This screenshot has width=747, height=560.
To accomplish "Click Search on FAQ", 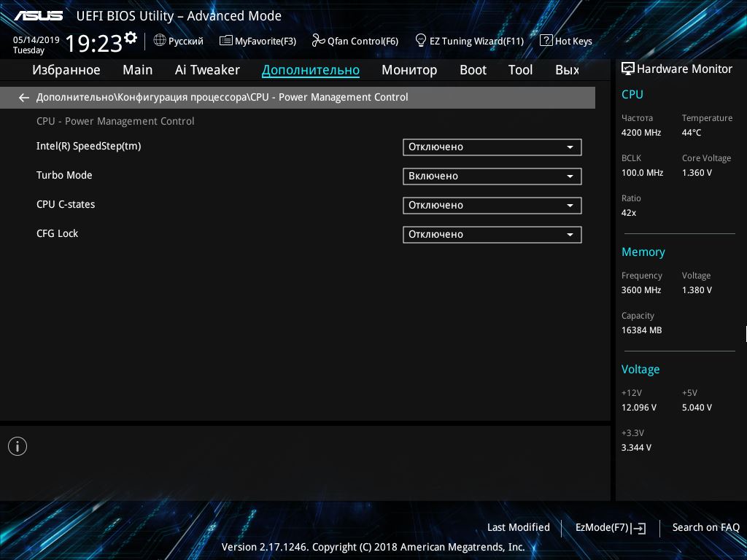I will [x=706, y=528].
